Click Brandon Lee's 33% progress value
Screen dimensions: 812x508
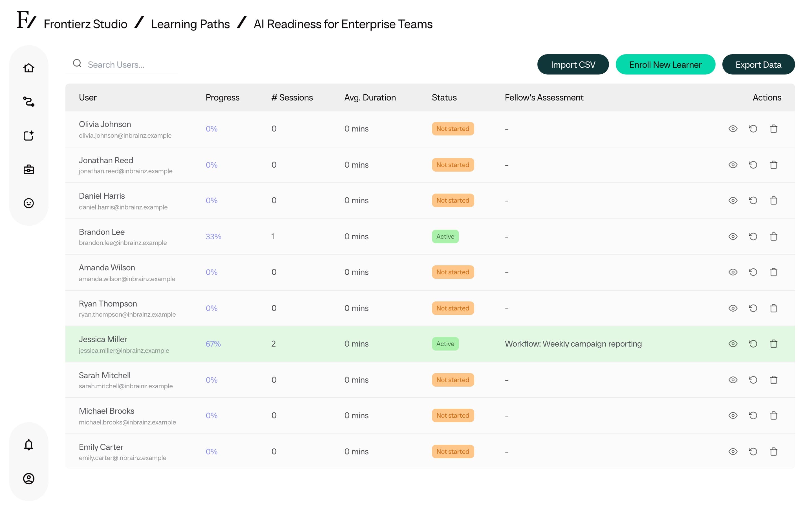(x=213, y=237)
